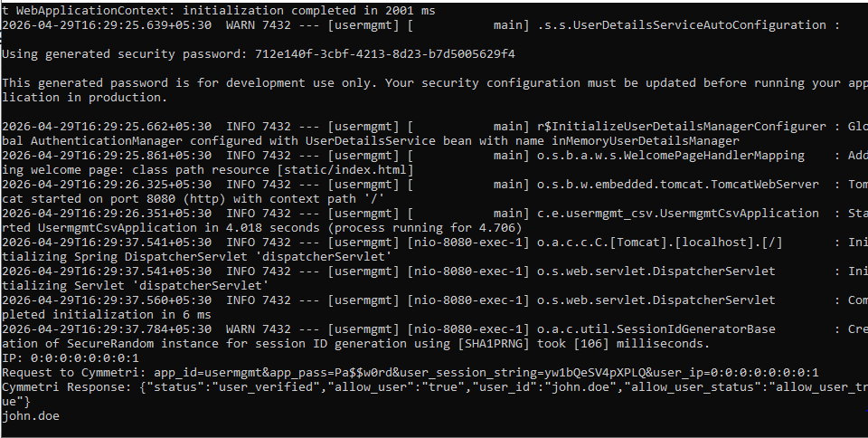Click 'initialization completed in 2001 ms' text

click(309, 11)
